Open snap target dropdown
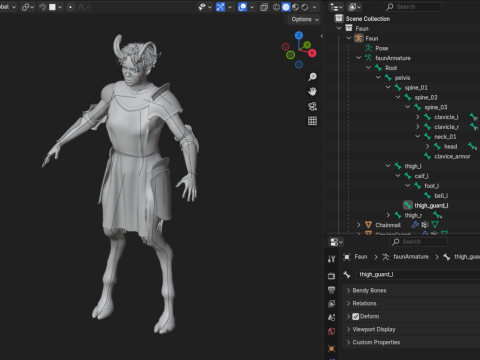The width and height of the screenshot is (480, 360). coord(55,7)
